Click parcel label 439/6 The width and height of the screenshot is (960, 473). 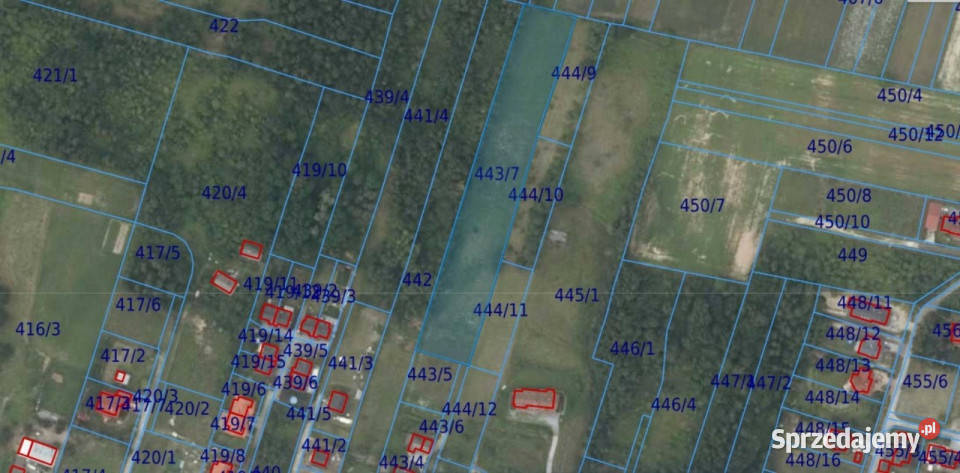click(295, 382)
